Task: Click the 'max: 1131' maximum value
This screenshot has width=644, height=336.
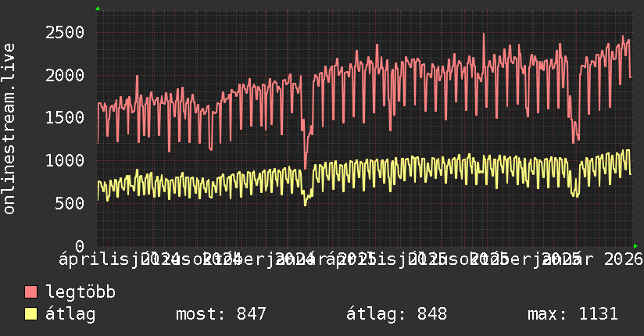Action: click(x=573, y=314)
